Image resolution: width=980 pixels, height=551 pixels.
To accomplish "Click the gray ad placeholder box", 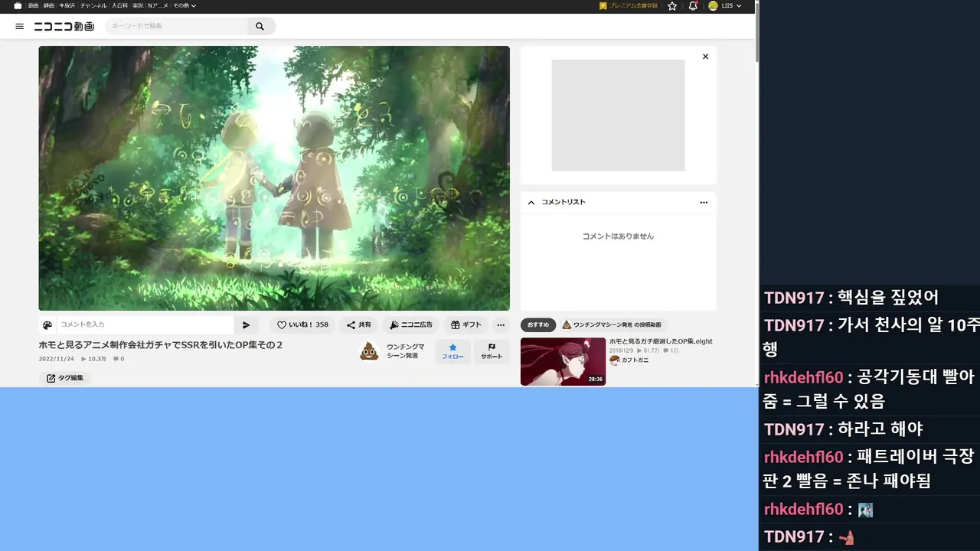I will click(618, 115).
